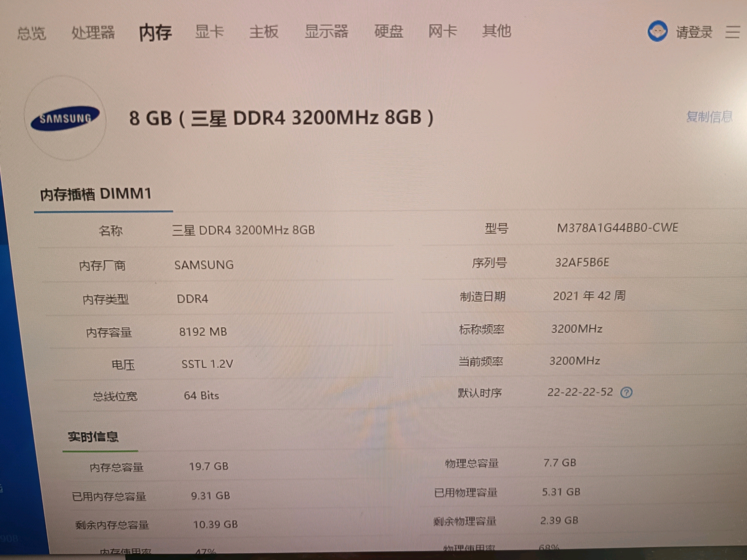Go to the 硬盘 disk tab
This screenshot has width=747, height=560.
(x=388, y=31)
